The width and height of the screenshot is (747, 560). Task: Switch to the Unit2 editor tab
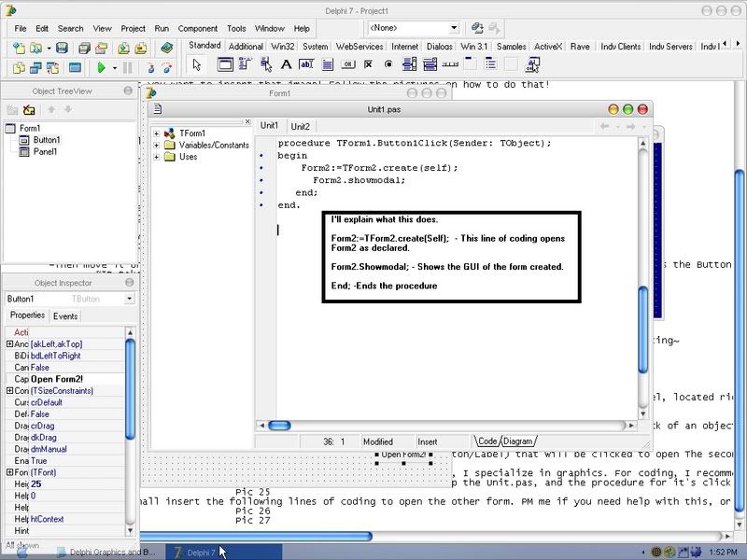click(x=300, y=126)
